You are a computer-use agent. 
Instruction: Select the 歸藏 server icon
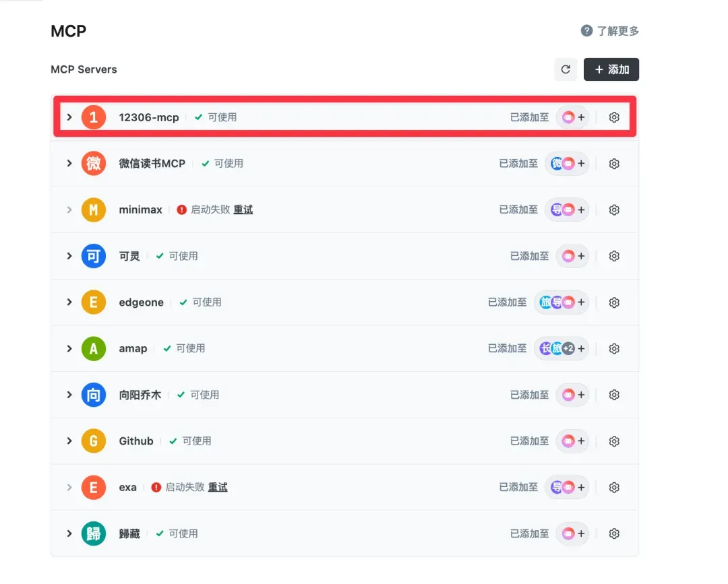click(93, 533)
